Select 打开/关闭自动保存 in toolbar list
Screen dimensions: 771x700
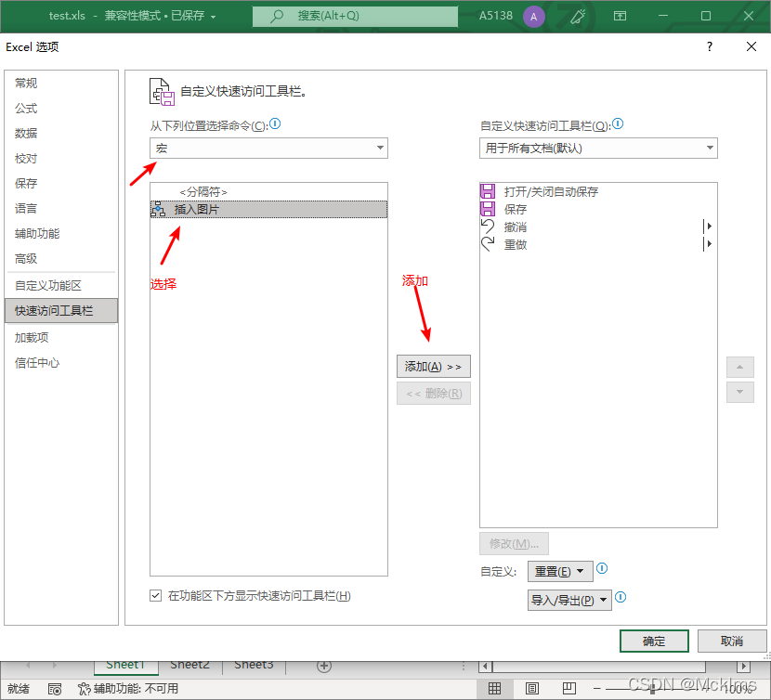598,191
